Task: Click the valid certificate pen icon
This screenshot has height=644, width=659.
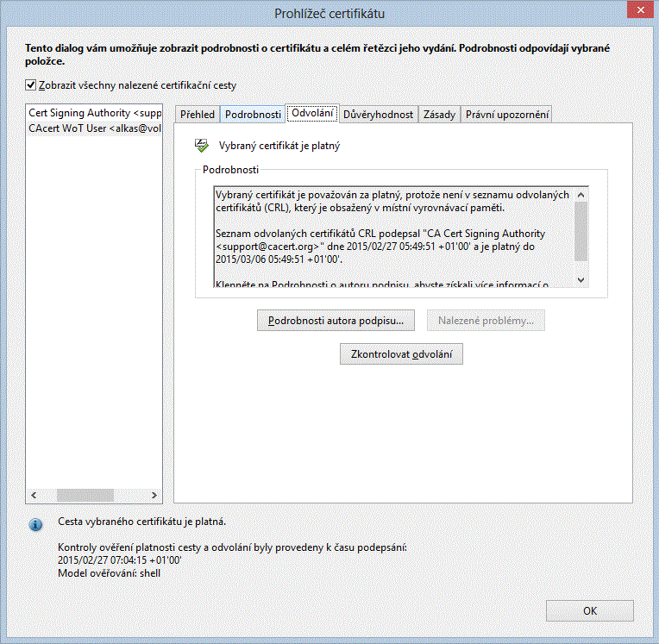Action: pyautogui.click(x=203, y=146)
